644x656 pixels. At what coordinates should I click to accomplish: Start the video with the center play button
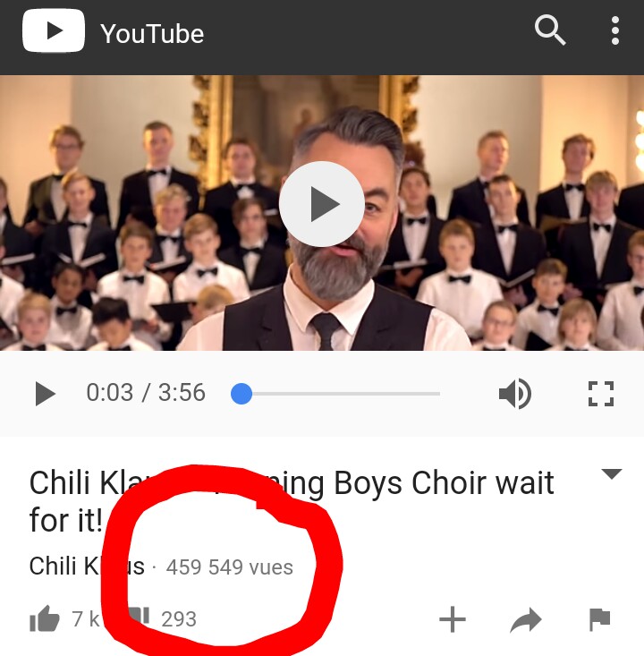tap(321, 204)
